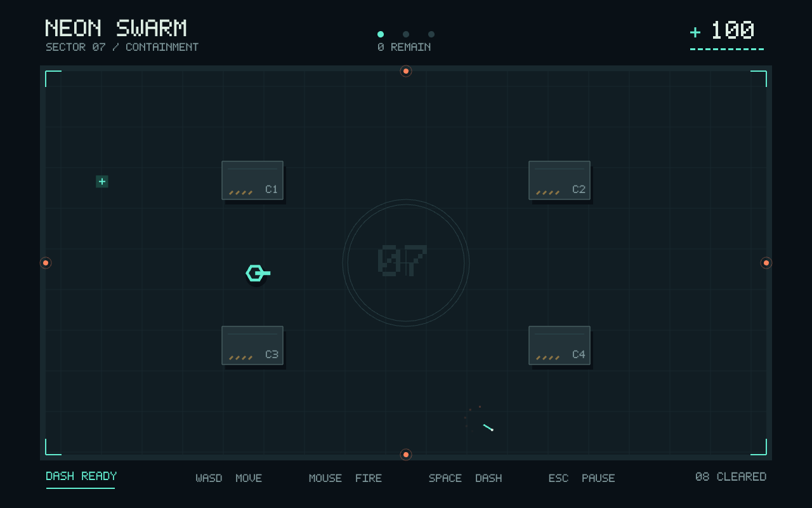Click the middle wave indicator dot
This screenshot has width=812, height=508.
coord(406,34)
